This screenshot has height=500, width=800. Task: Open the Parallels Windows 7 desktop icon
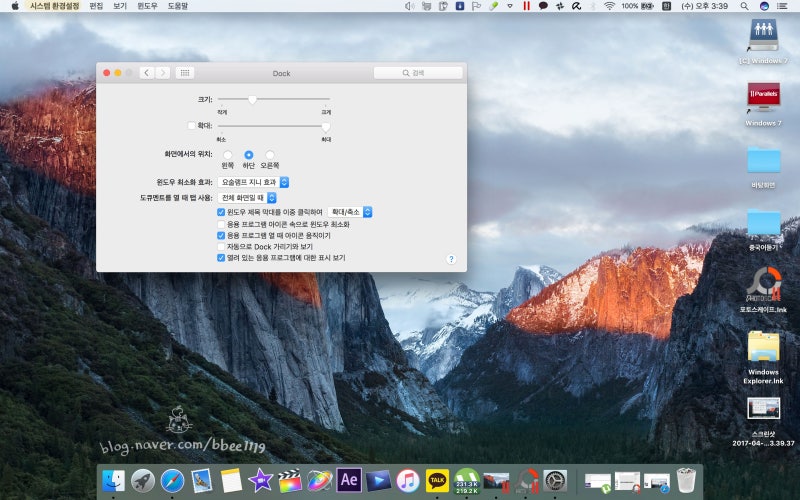763,98
